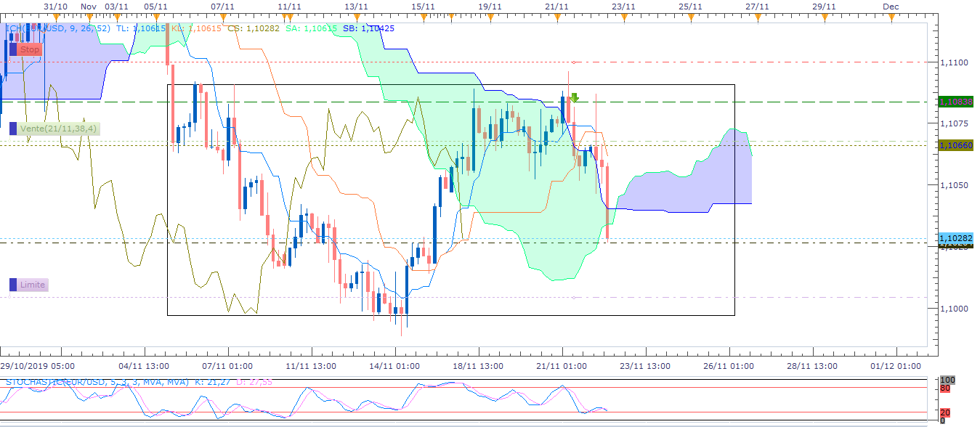980x427 pixels.
Task: Click the stochastic 100 level label
Action: tap(947, 380)
